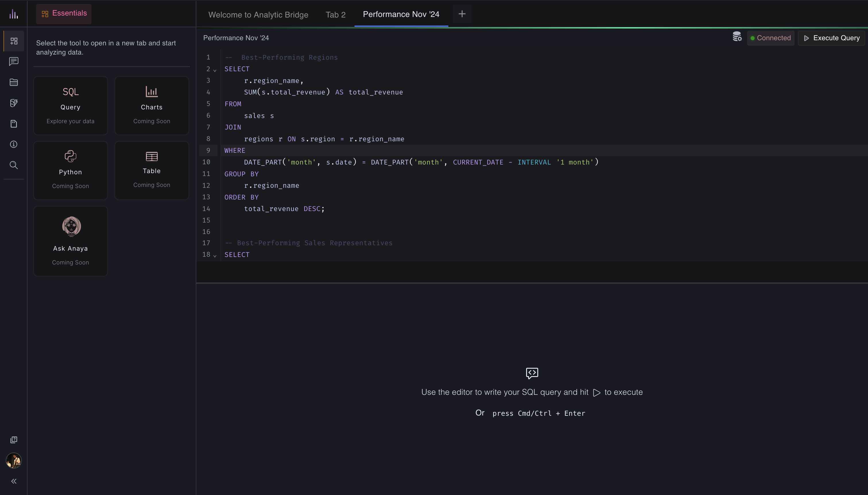Click Execute Query button
Image resolution: width=868 pixels, height=495 pixels.
831,38
